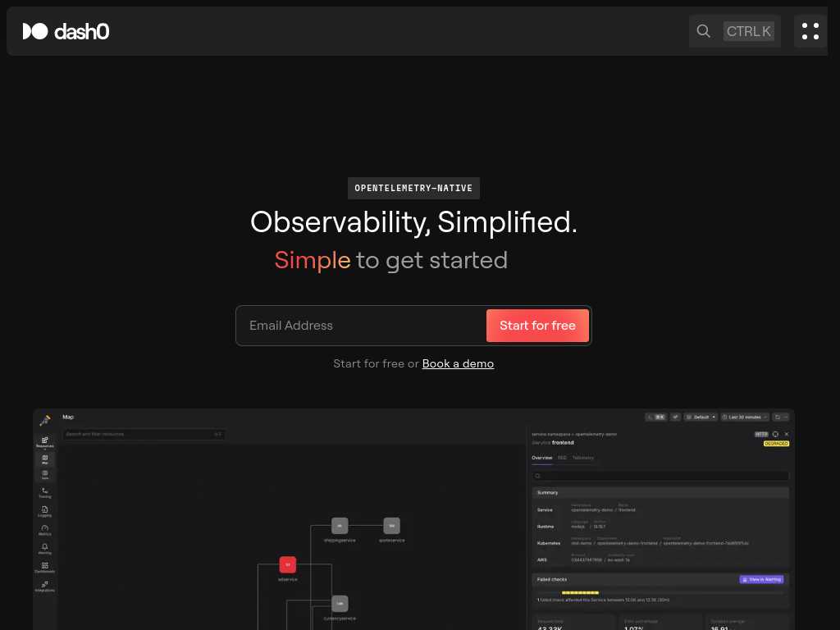Select the currencyservice node on the map
Image resolution: width=840 pixels, height=630 pixels.
pos(340,604)
